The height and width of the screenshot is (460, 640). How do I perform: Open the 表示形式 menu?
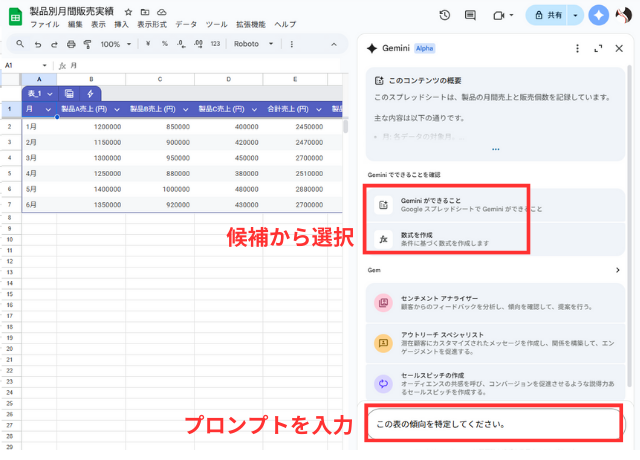[x=152, y=24]
